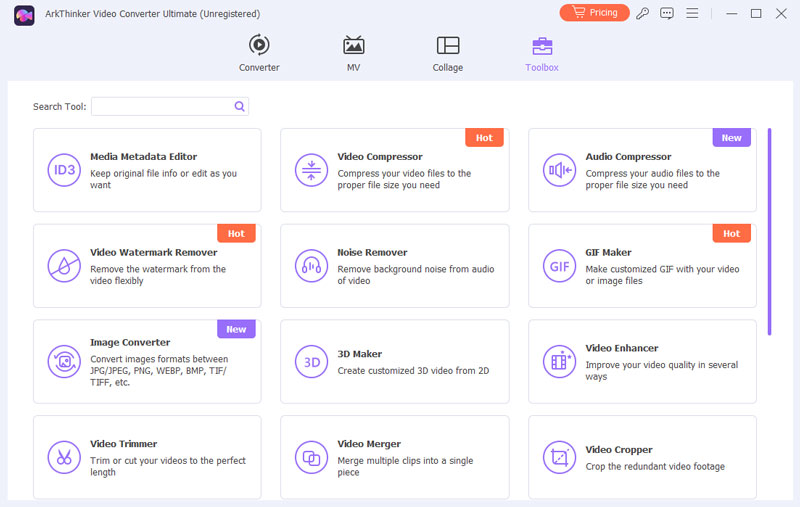Click the 3D Maker title
Screen dimensions: 800x507
(359, 354)
